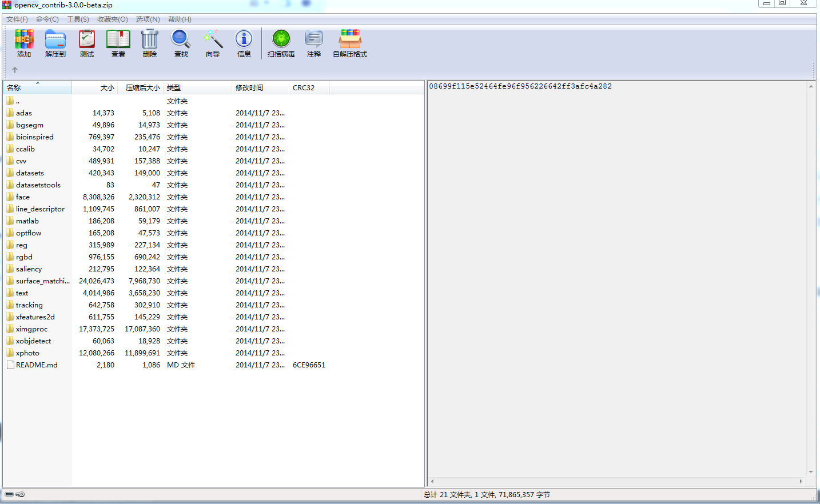Click the 信息 (Info) icon
Image resolution: width=820 pixels, height=504 pixels.
pyautogui.click(x=244, y=39)
